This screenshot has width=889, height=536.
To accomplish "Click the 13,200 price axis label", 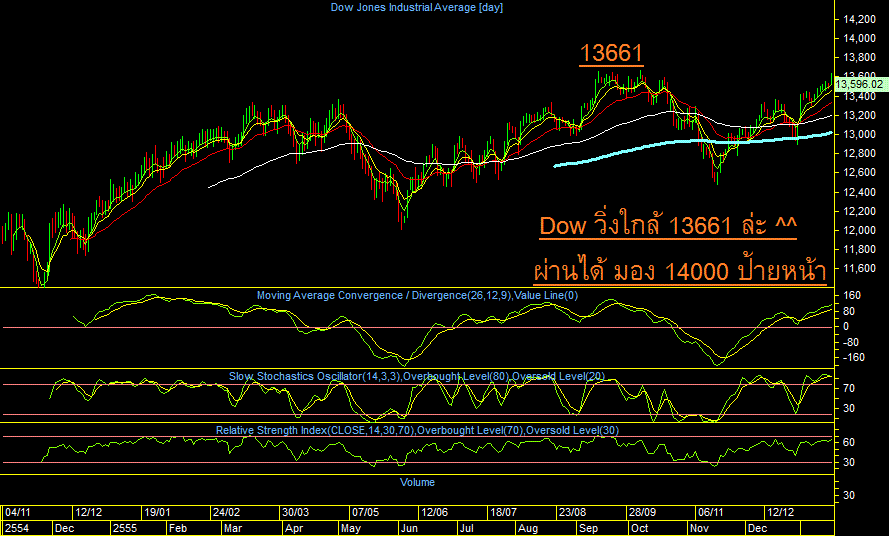I will 859,115.
